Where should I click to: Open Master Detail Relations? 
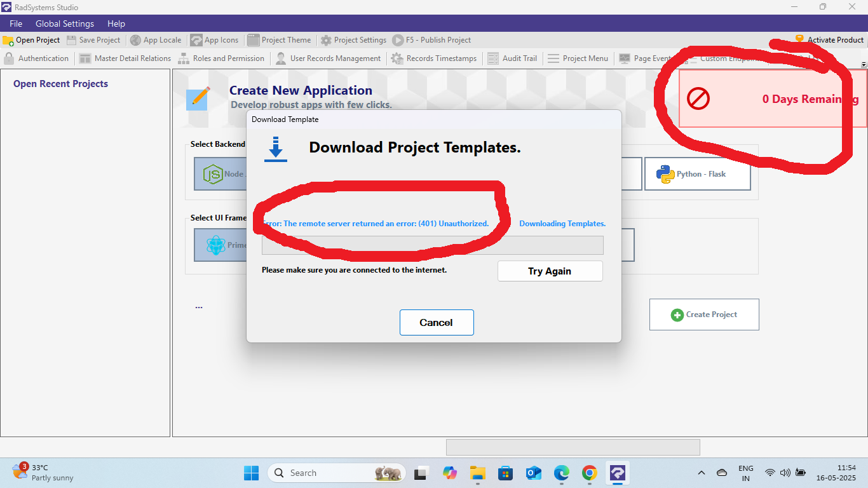[125, 58]
